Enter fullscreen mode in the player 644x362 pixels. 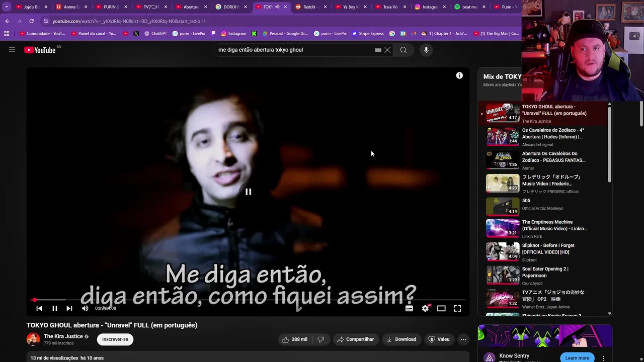point(457,308)
